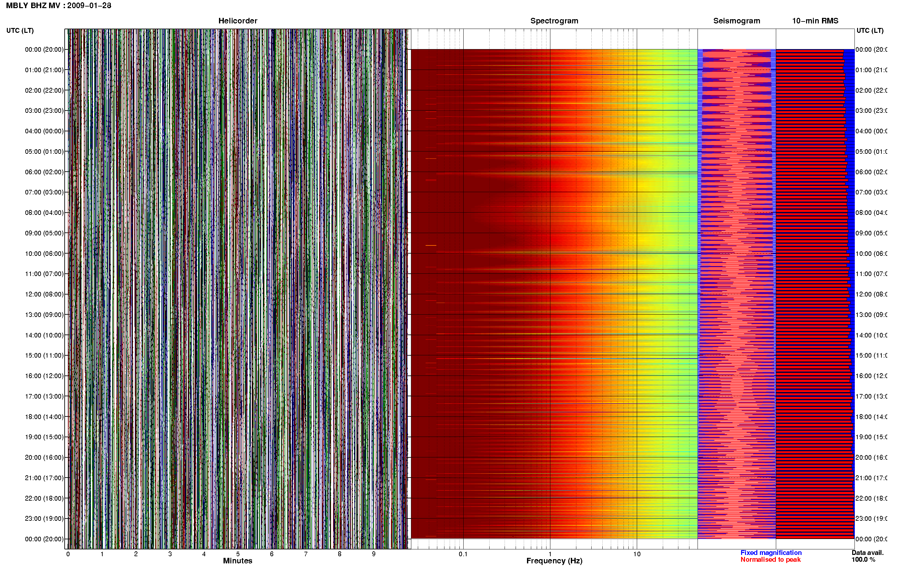Select the right-side '18:00 (14:0' time label
The image size is (924, 578).
coord(871,417)
